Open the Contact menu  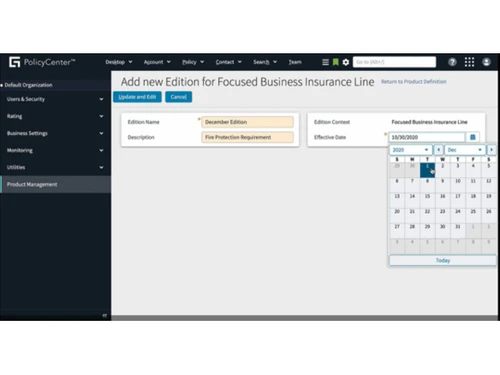pos(228,62)
